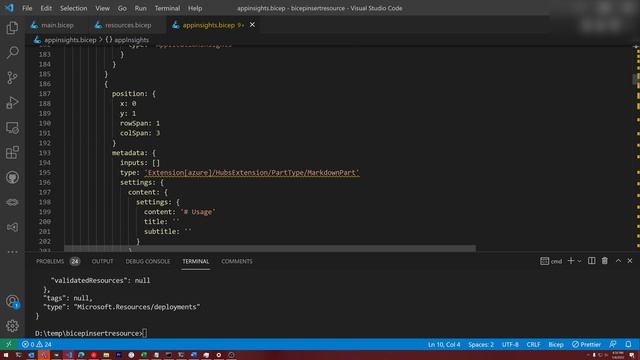
Task: Open the Windows action center icon
Action: click(632, 355)
